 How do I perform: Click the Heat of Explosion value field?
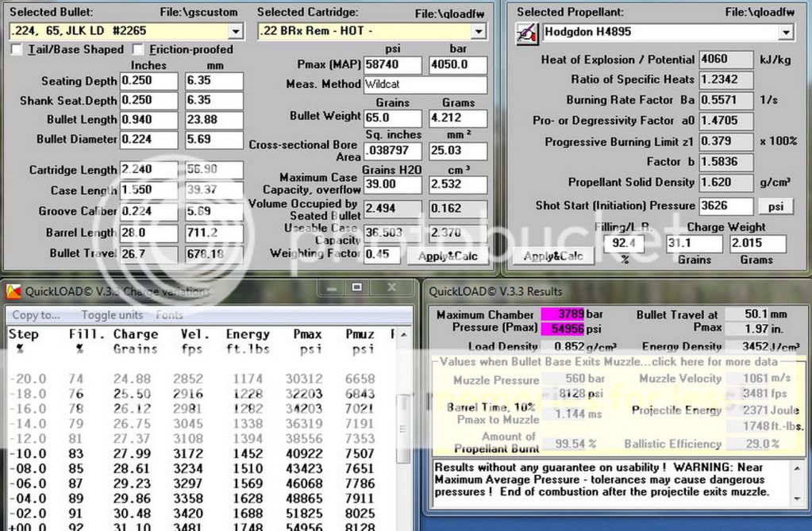tap(726, 60)
